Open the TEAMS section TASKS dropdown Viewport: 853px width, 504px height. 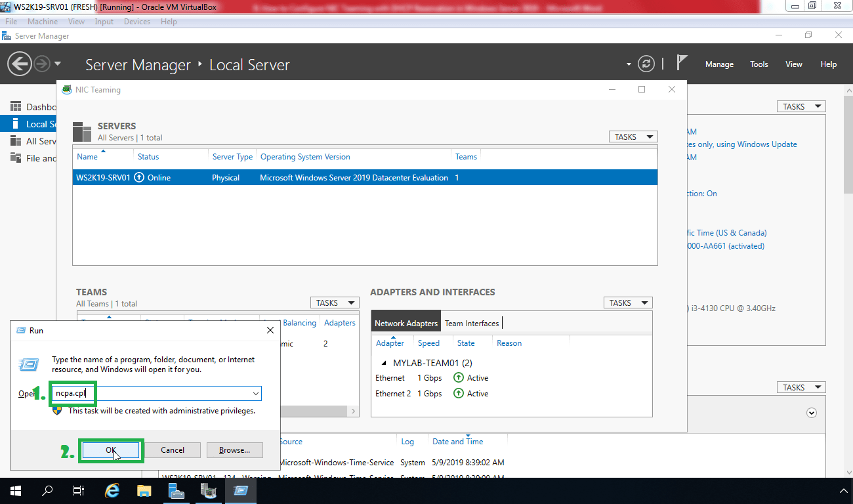(335, 303)
